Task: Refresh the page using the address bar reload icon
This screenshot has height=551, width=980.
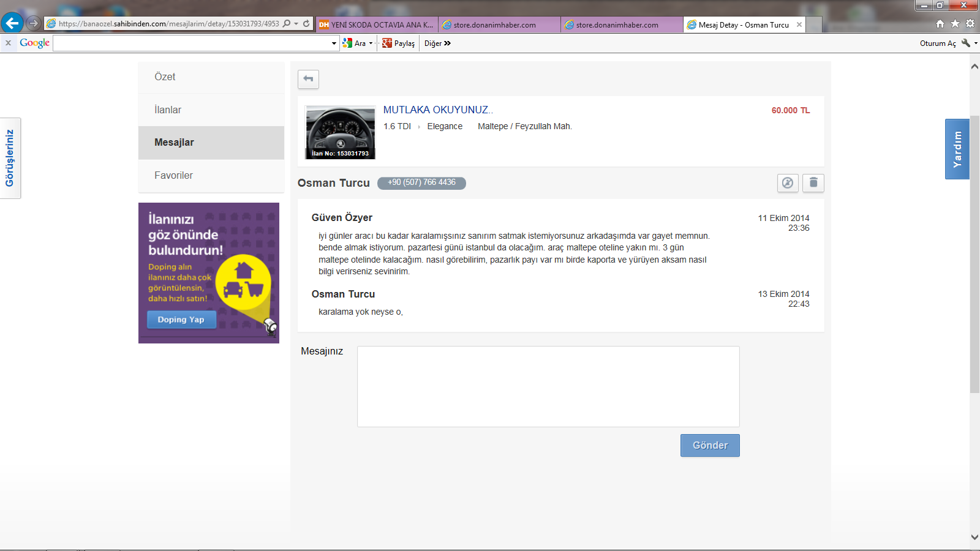Action: pos(306,24)
